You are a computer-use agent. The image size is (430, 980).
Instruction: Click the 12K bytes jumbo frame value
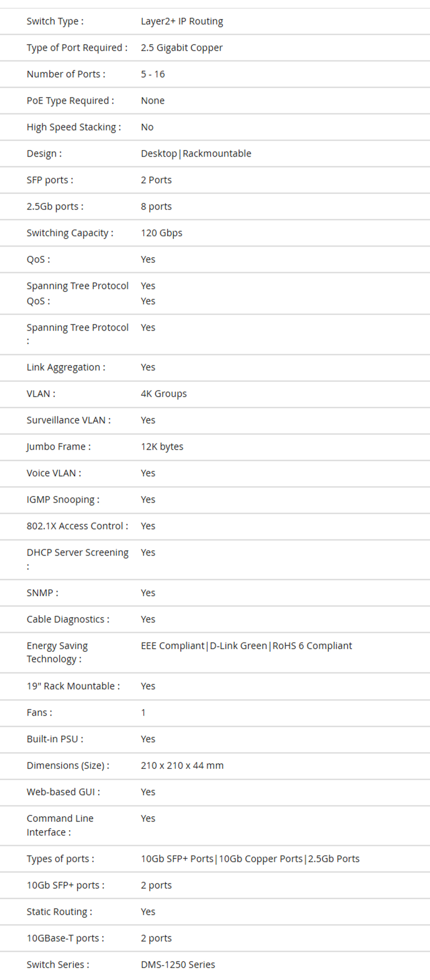pos(162,447)
